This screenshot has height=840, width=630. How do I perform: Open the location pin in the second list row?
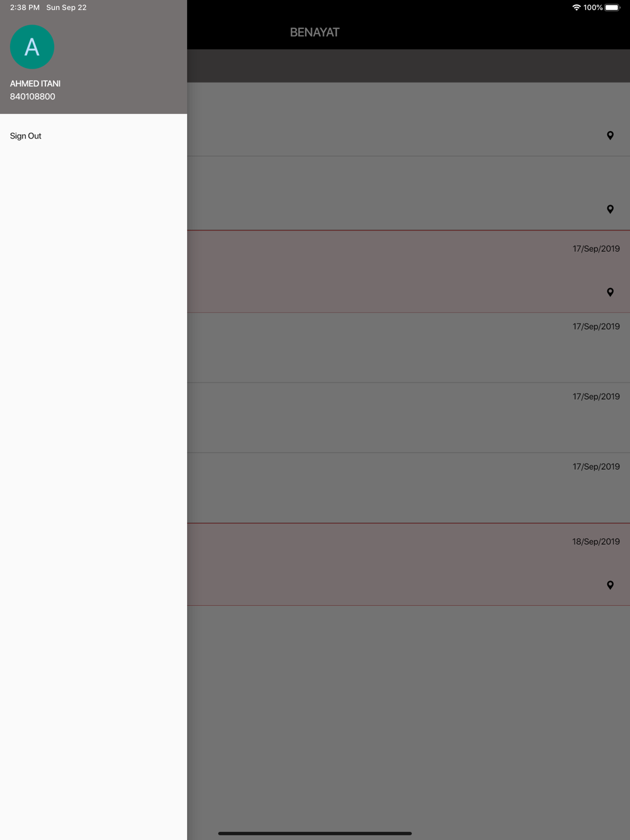[610, 209]
